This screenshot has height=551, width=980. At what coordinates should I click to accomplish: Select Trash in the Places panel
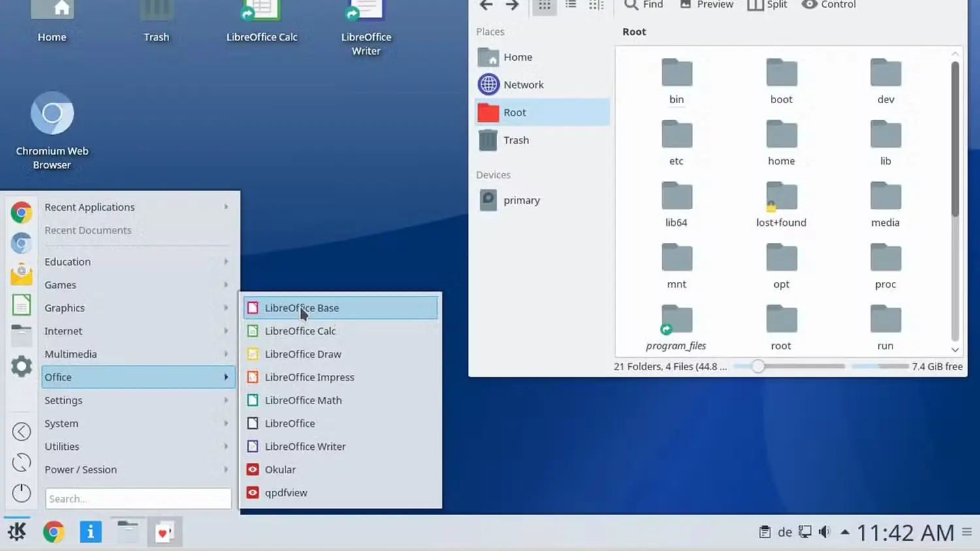(542, 140)
